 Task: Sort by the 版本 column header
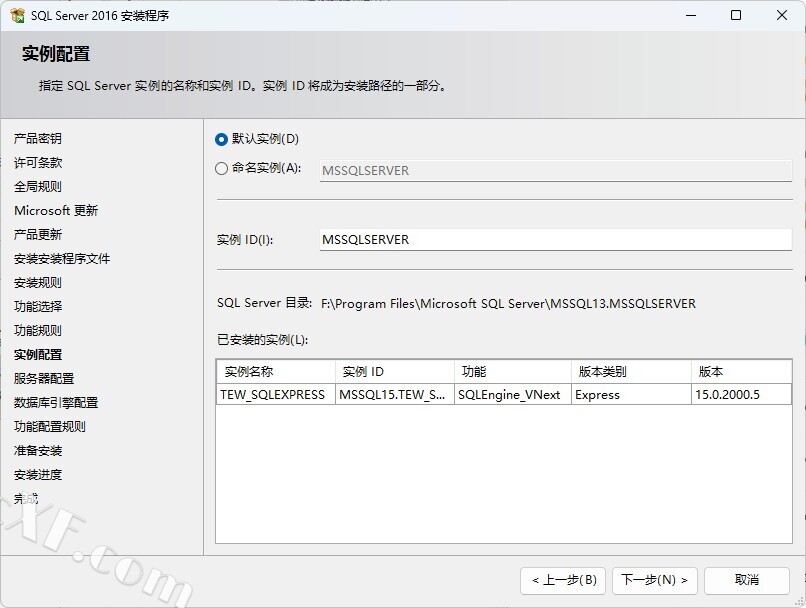pos(741,372)
